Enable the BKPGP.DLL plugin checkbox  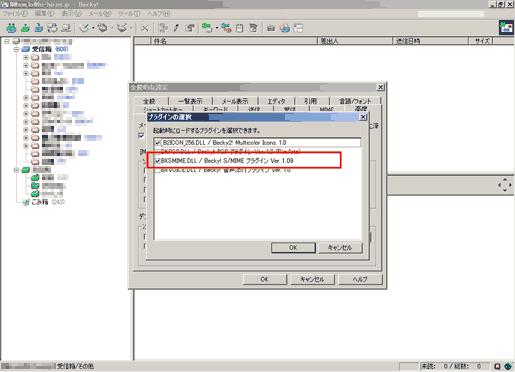(158, 152)
